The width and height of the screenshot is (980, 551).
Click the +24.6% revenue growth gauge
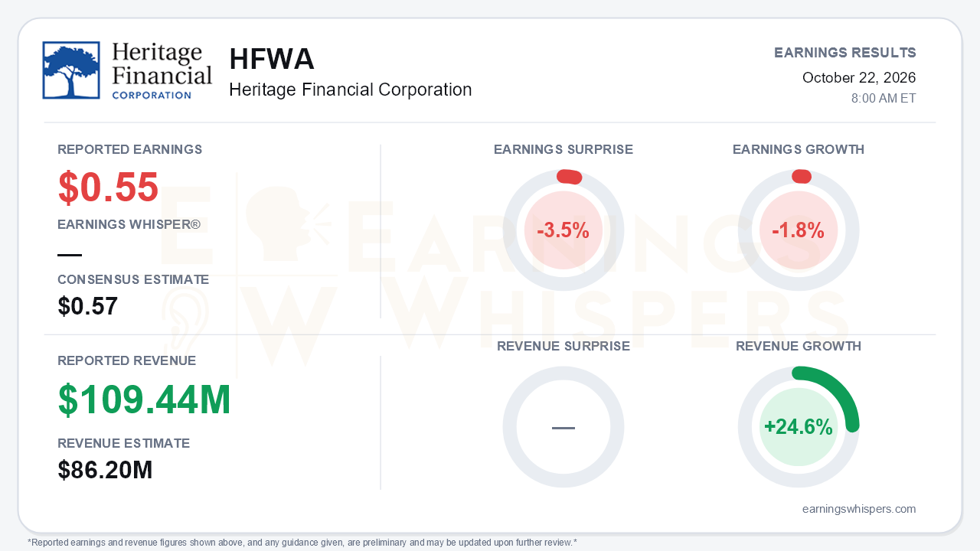point(799,427)
